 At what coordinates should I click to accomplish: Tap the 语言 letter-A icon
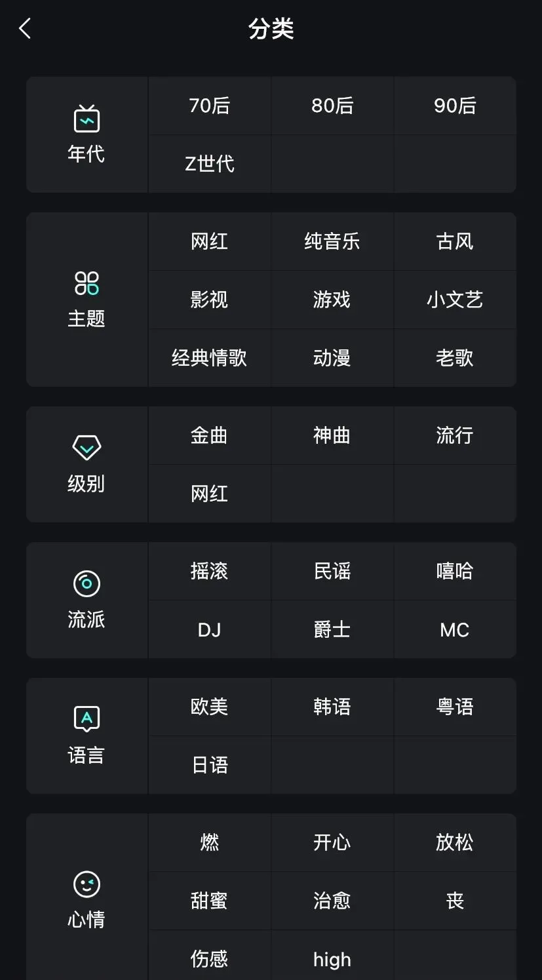(87, 719)
